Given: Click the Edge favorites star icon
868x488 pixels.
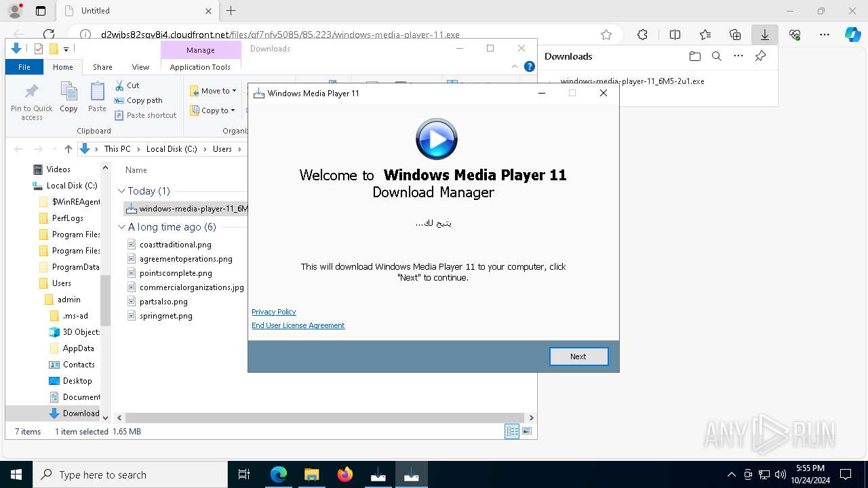Looking at the screenshot, I should pyautogui.click(x=606, y=35).
